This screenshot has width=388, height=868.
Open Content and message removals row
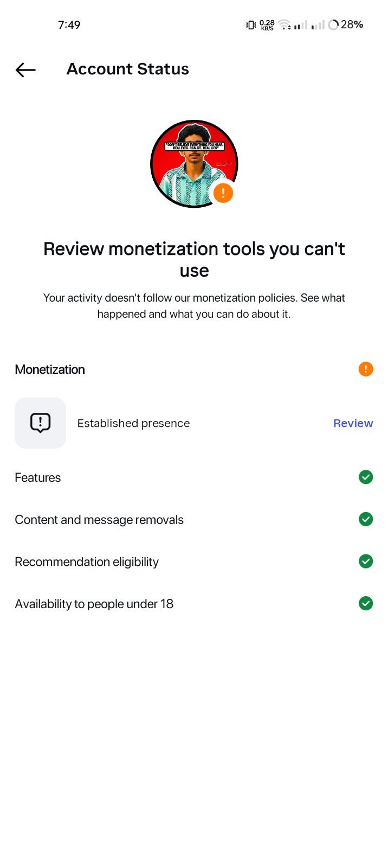pyautogui.click(x=194, y=520)
